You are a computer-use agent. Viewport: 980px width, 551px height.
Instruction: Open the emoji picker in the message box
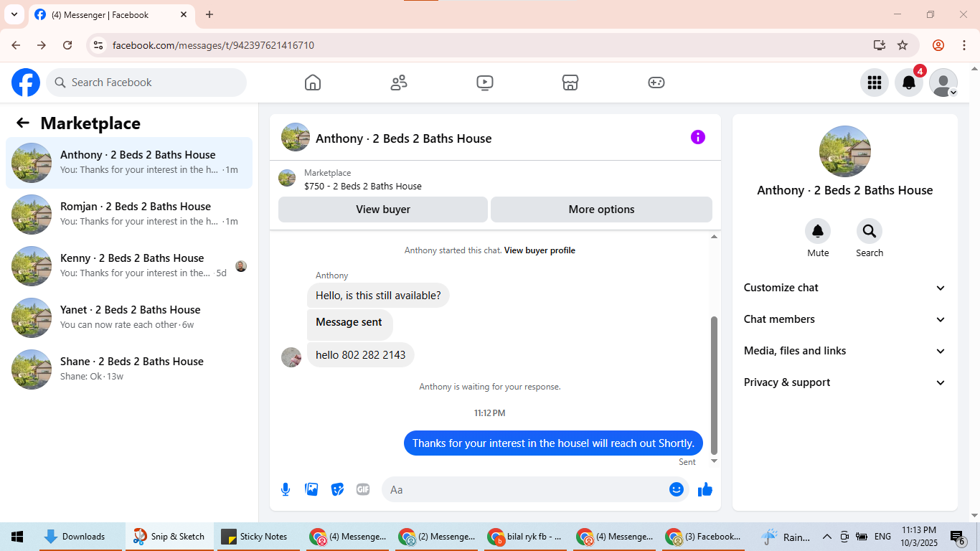(x=677, y=489)
